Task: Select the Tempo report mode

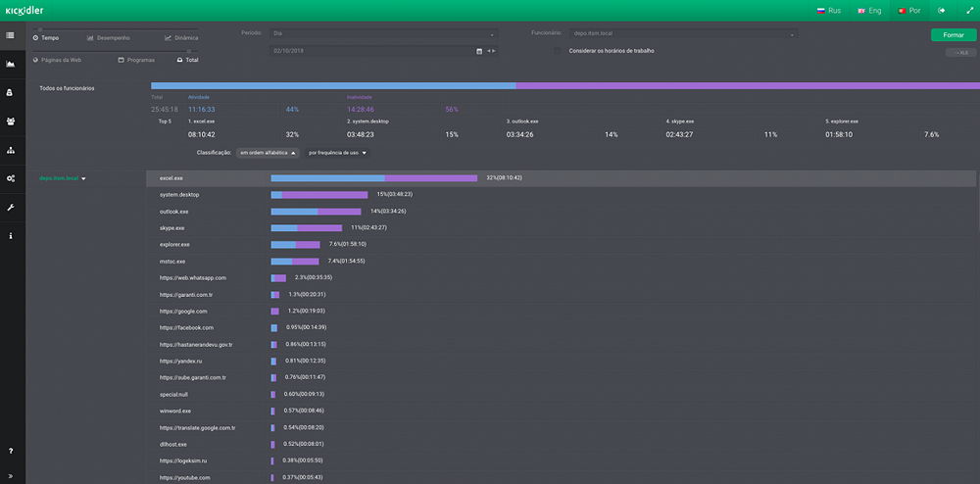Action: pos(46,38)
